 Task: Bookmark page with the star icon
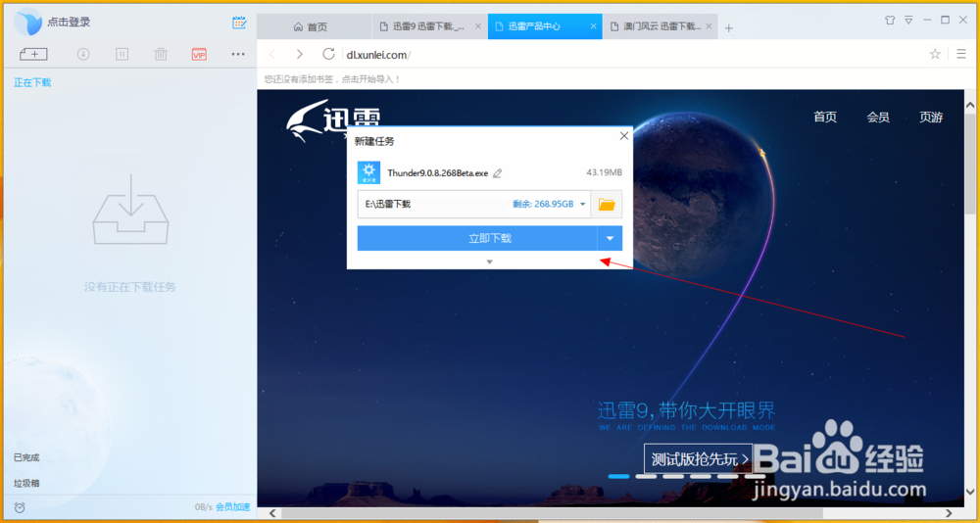click(935, 55)
